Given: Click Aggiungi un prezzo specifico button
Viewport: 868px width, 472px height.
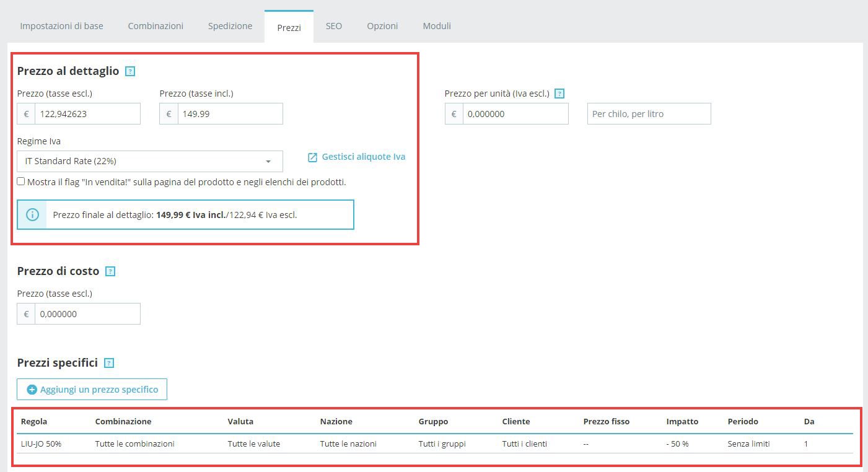Looking at the screenshot, I should [x=92, y=390].
